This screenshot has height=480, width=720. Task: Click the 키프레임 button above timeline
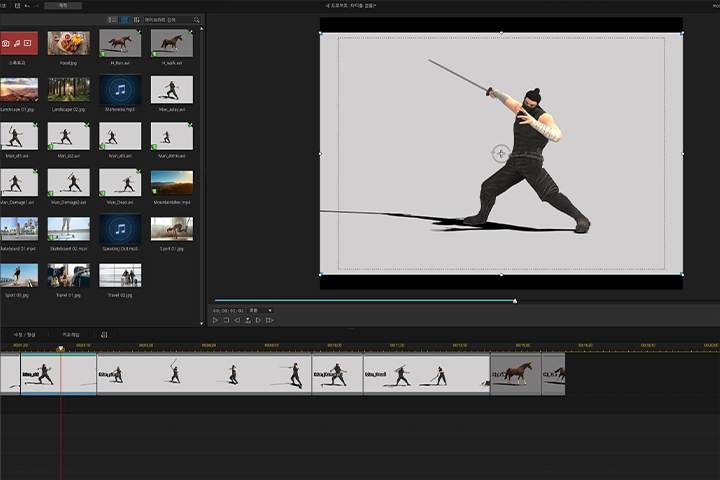pos(71,335)
